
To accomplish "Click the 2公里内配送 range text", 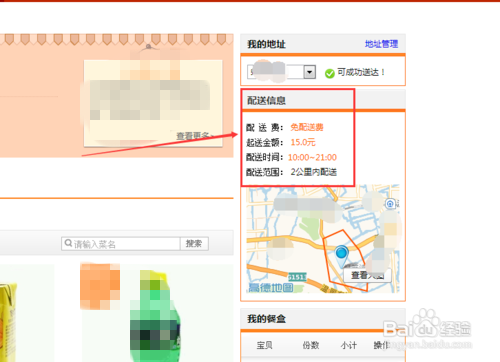I will pyautogui.click(x=314, y=172).
